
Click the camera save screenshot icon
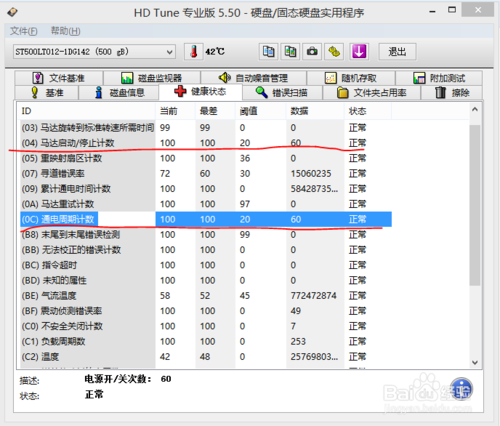pos(312,52)
